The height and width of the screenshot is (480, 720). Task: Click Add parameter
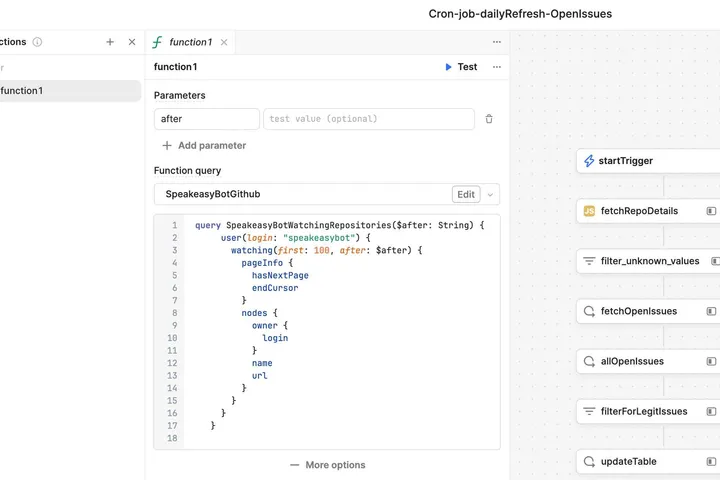[x=204, y=146]
